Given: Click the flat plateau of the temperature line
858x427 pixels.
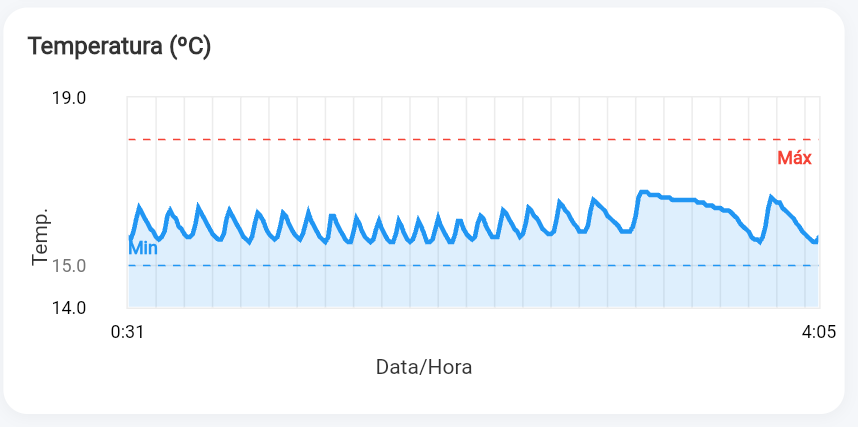Looking at the screenshot, I should coord(680,200).
